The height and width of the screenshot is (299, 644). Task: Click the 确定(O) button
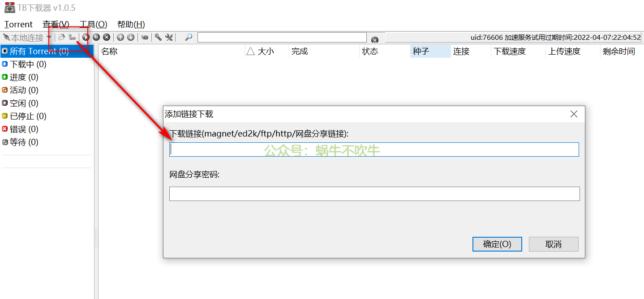(497, 244)
